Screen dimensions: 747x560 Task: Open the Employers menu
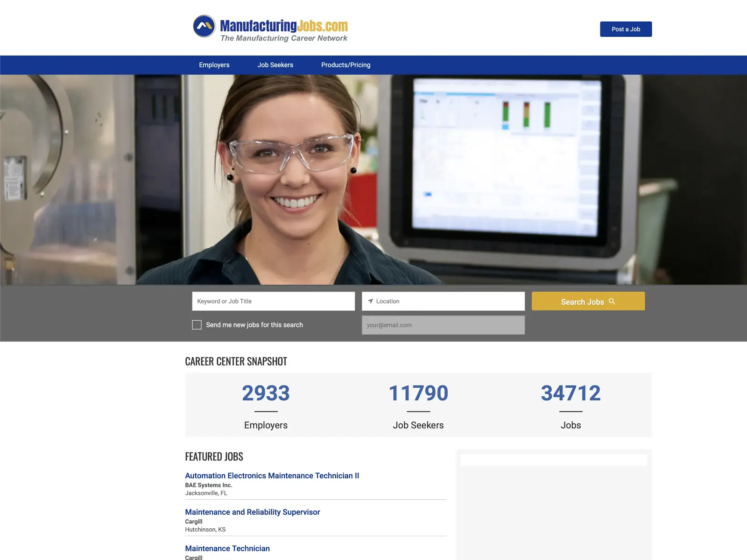click(214, 65)
